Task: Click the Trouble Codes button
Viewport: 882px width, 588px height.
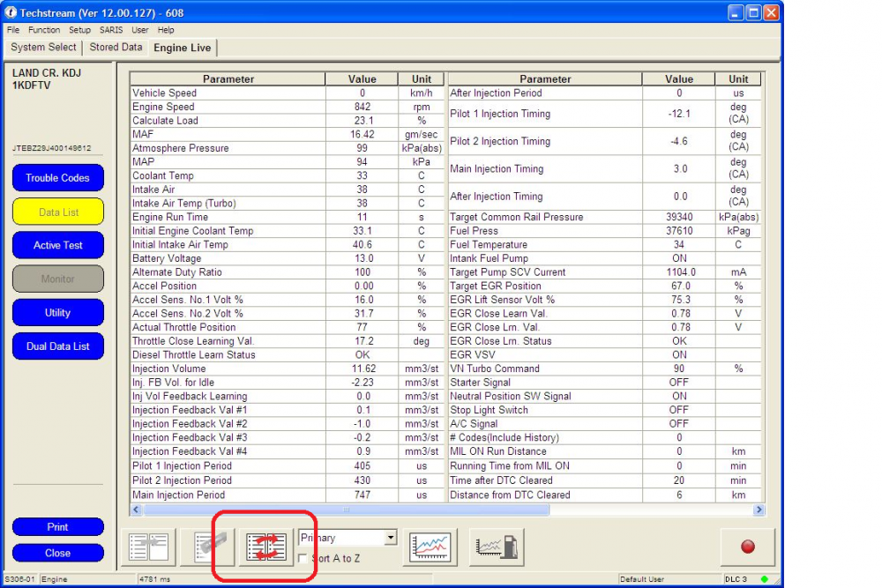Action: [x=58, y=178]
